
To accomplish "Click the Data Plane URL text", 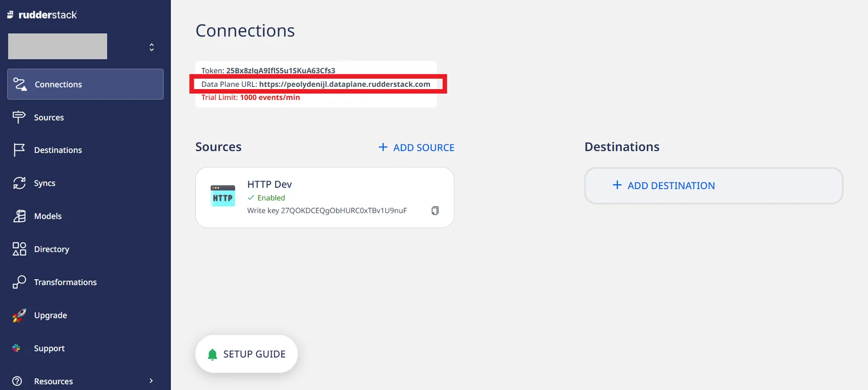I will pos(316,84).
